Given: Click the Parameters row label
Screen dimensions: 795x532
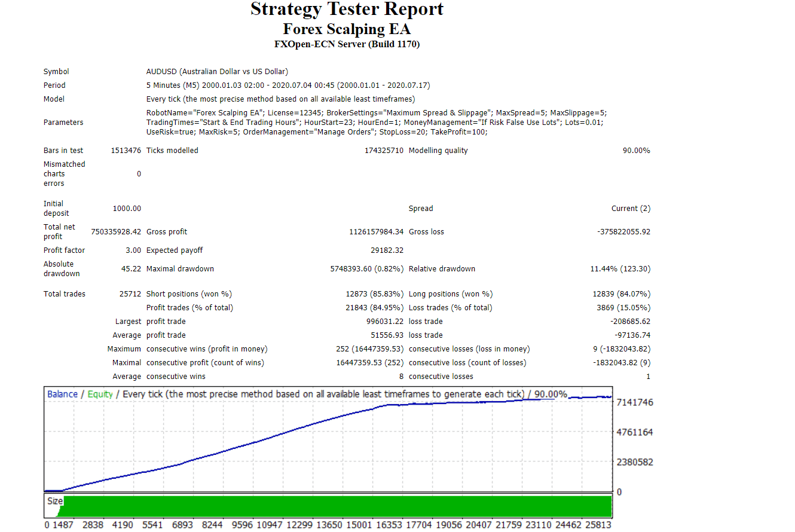Looking at the screenshot, I should [63, 123].
